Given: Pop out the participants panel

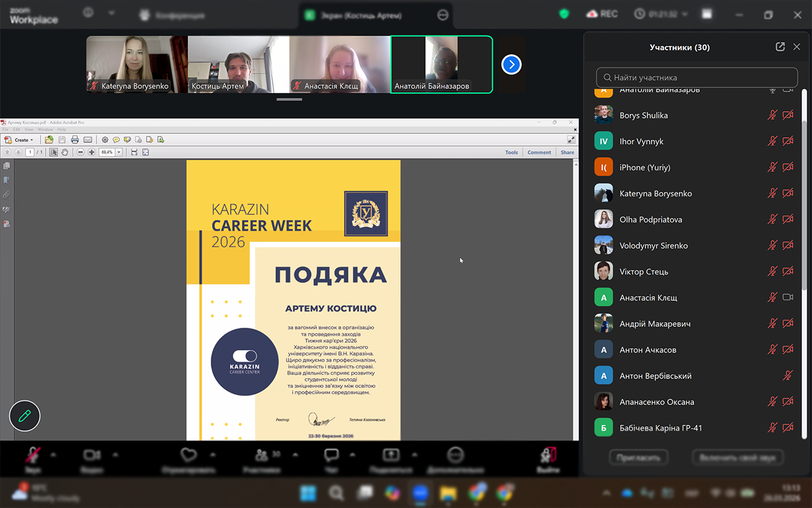Looking at the screenshot, I should 780,47.
